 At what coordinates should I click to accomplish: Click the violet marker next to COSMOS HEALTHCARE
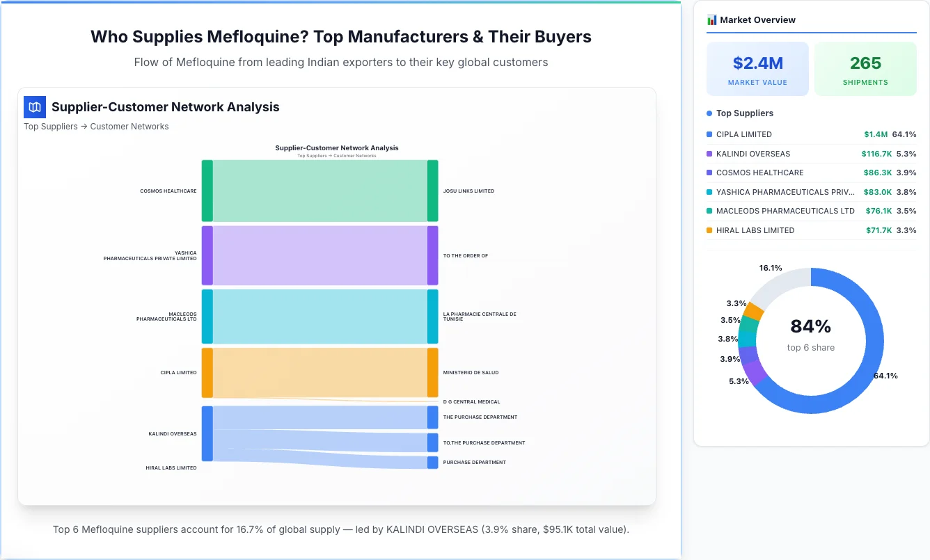click(x=709, y=173)
